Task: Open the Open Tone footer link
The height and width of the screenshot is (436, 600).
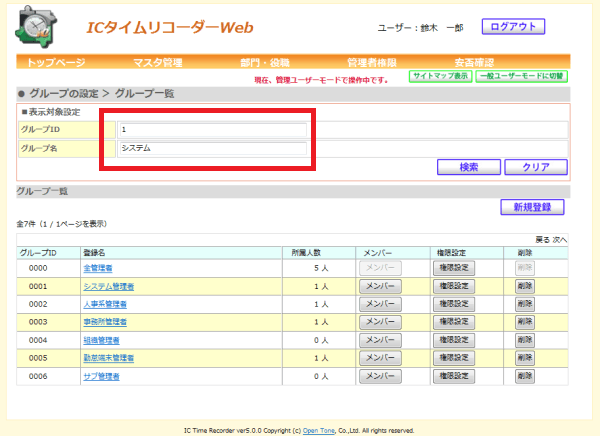Action: tap(319, 431)
